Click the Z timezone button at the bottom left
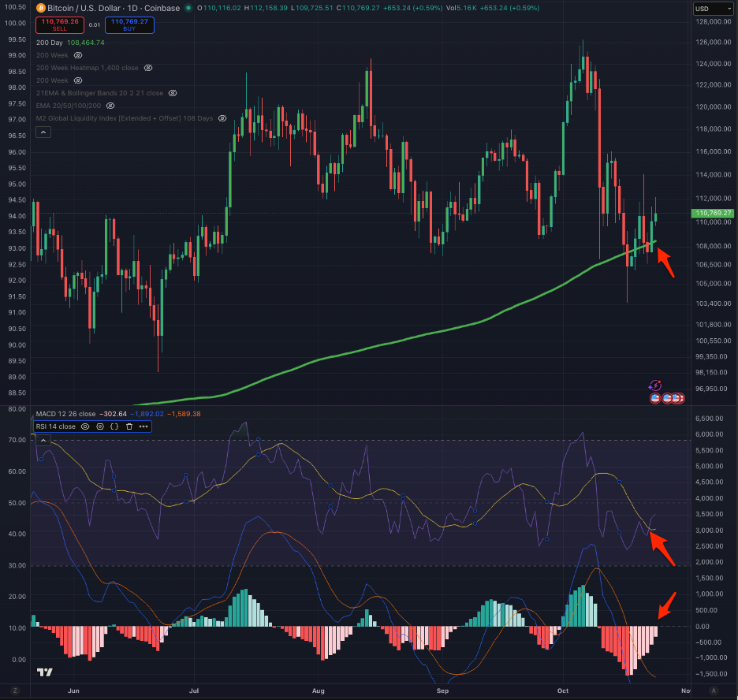 coord(15,691)
